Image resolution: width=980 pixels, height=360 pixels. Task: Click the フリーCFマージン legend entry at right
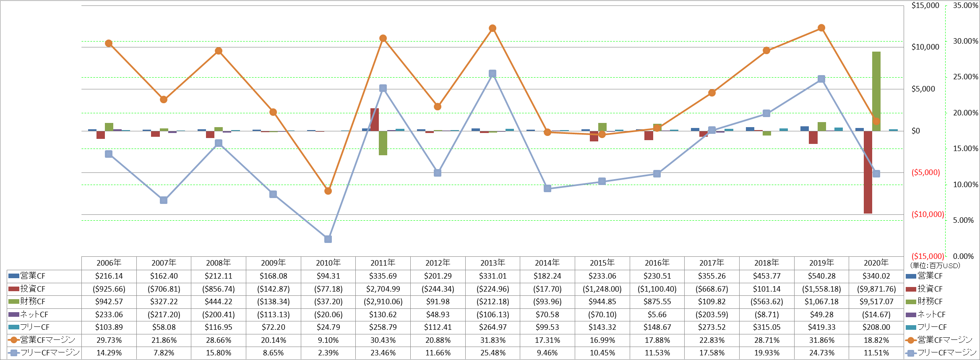[941, 353]
